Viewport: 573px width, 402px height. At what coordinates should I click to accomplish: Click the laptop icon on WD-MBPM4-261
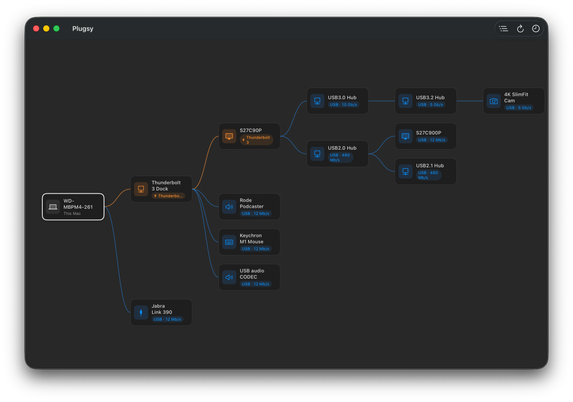(53, 207)
